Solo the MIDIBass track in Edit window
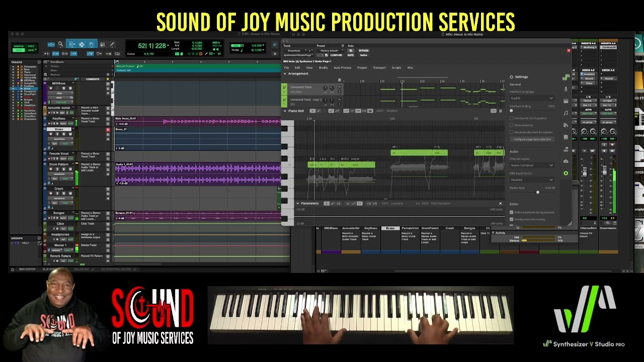This screenshot has height=362, width=644. tap(64, 88)
